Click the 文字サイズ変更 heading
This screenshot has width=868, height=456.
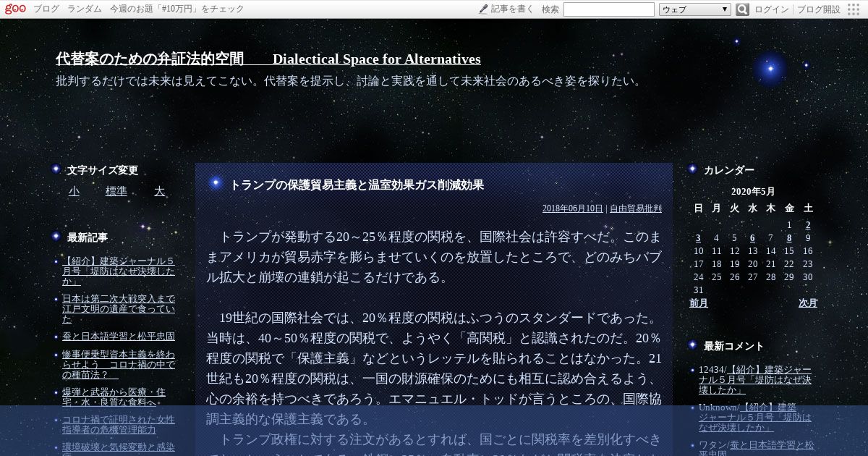102,171
